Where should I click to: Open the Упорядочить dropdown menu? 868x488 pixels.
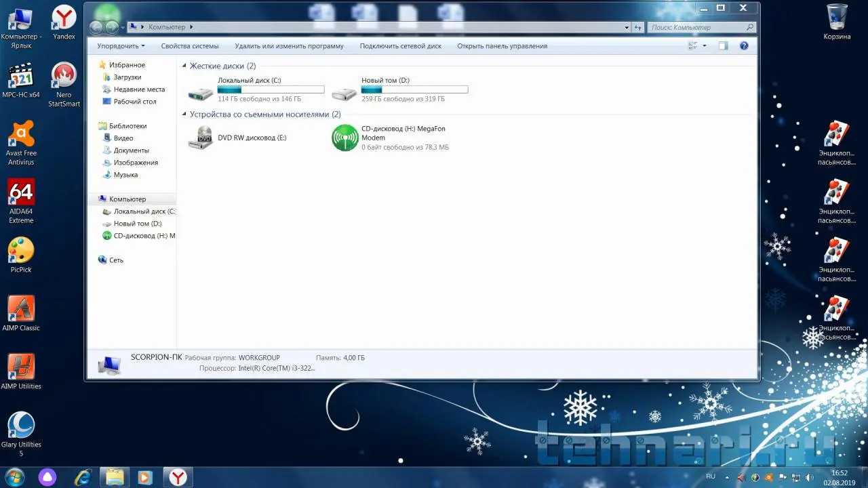point(121,46)
